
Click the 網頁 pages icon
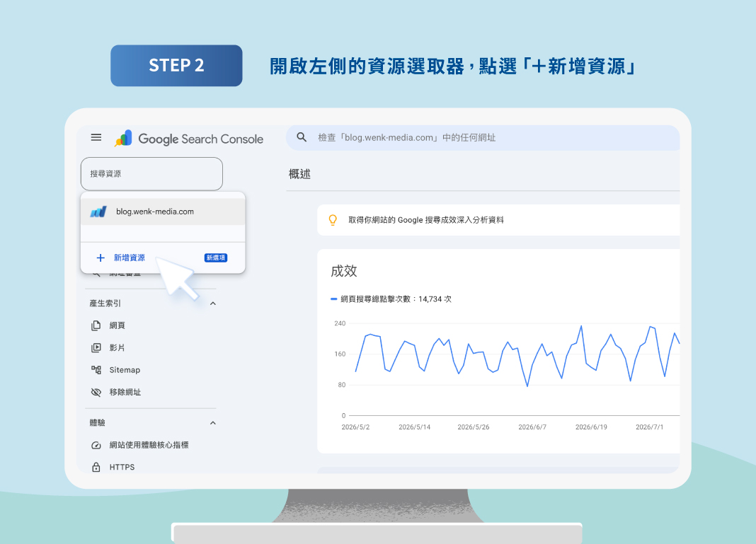(96, 325)
